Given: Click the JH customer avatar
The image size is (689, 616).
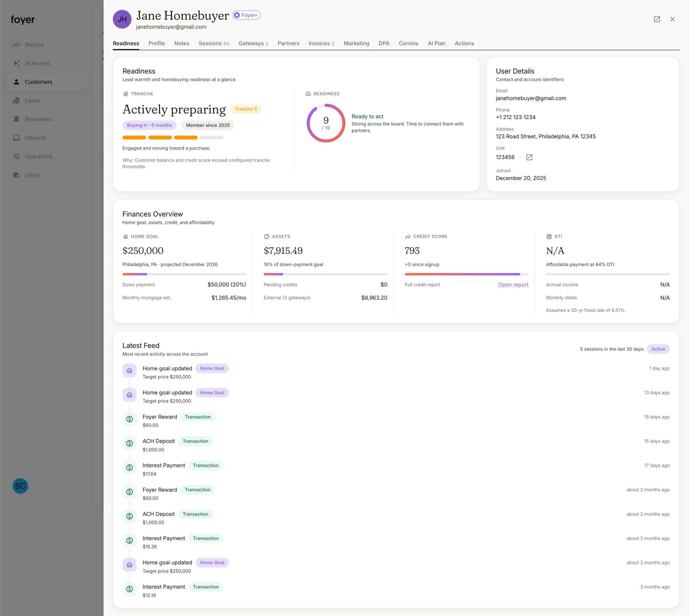Looking at the screenshot, I should tap(122, 19).
